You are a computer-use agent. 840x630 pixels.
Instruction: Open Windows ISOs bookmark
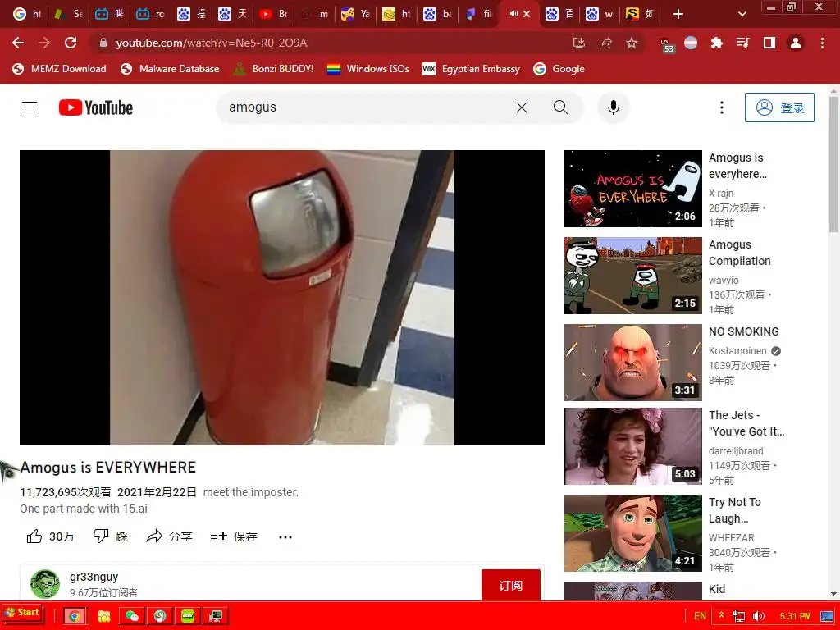coord(368,69)
